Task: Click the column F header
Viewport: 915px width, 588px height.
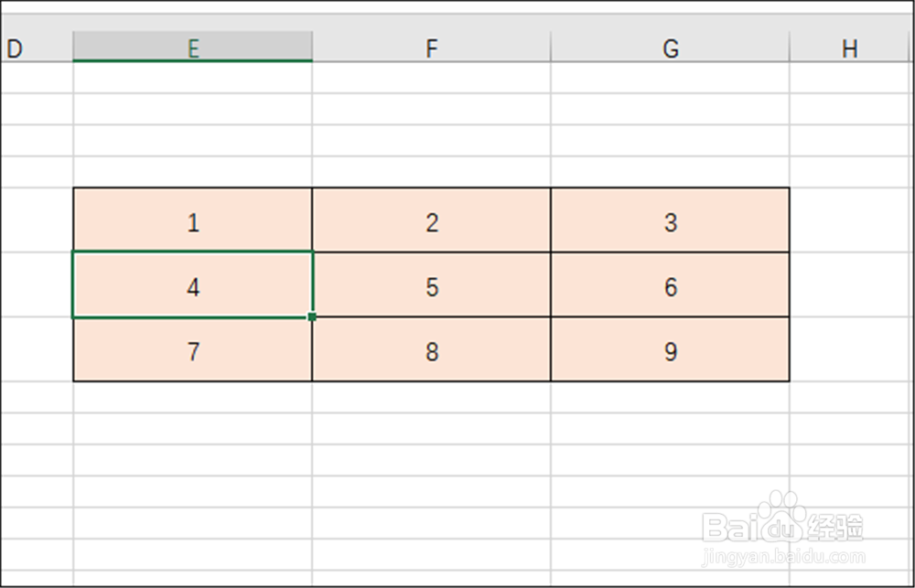Action: point(431,48)
